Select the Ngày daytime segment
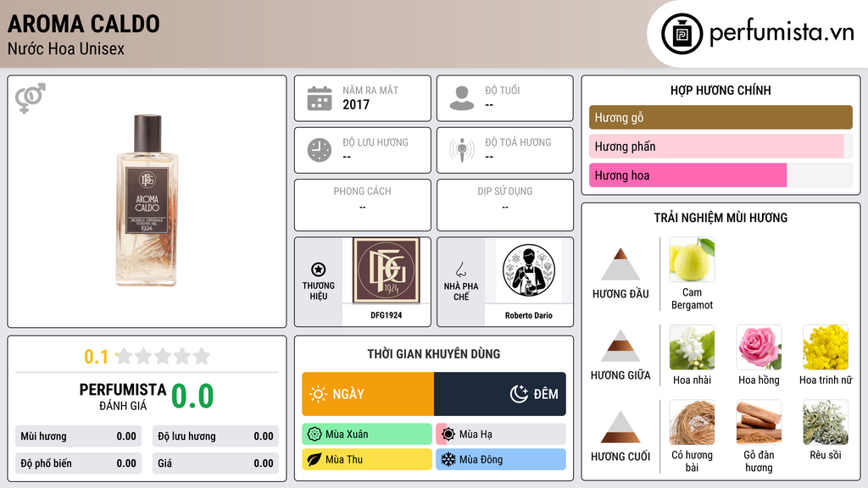The width and height of the screenshot is (868, 488). (368, 394)
